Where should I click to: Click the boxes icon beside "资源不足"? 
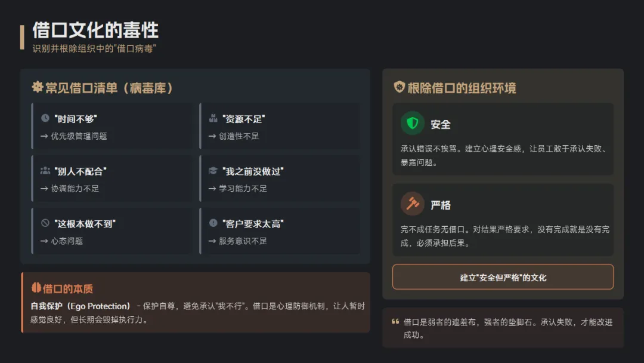click(213, 118)
